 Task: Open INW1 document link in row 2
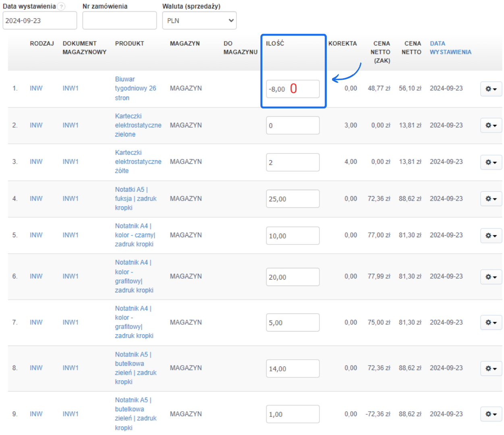(71, 125)
